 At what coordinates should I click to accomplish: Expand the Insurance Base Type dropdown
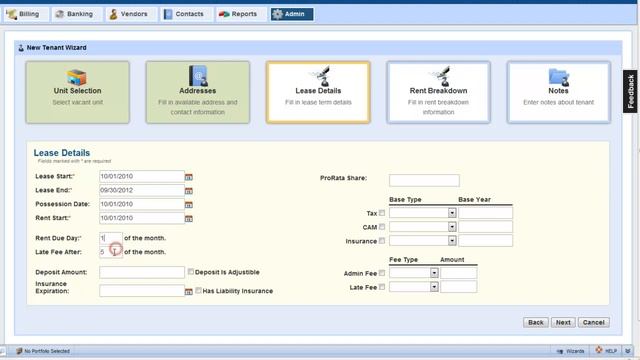click(x=452, y=241)
